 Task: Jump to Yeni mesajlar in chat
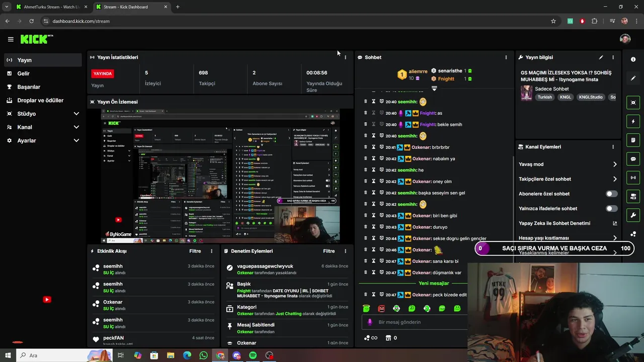tap(434, 283)
